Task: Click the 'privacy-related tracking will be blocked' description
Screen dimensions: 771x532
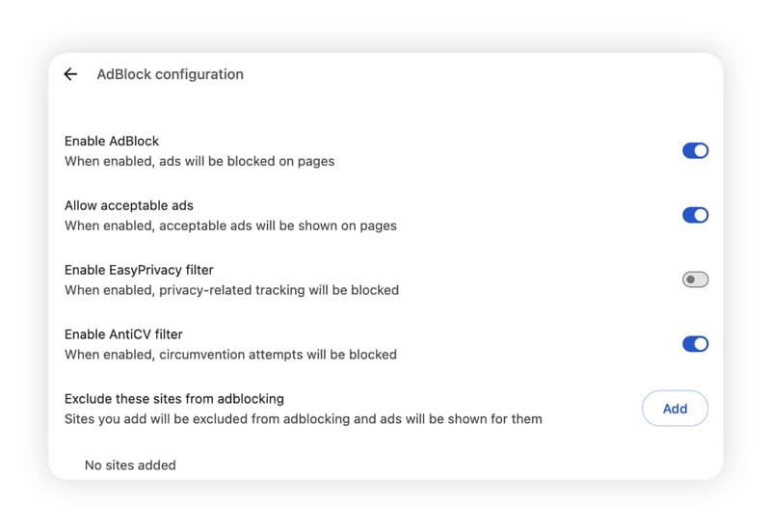Action: (231, 290)
